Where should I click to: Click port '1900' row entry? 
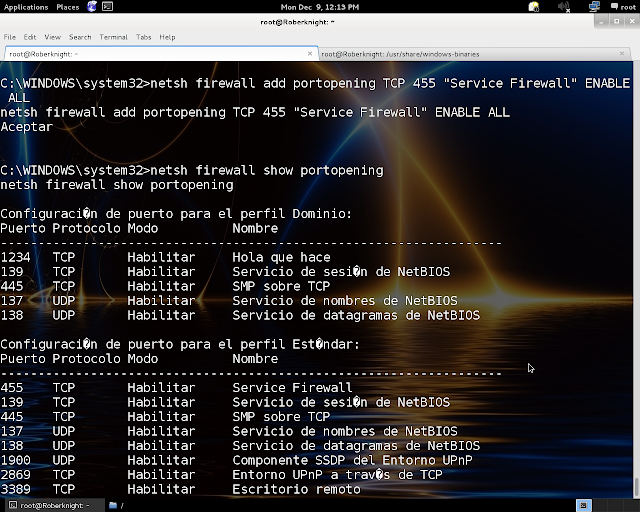[x=15, y=460]
